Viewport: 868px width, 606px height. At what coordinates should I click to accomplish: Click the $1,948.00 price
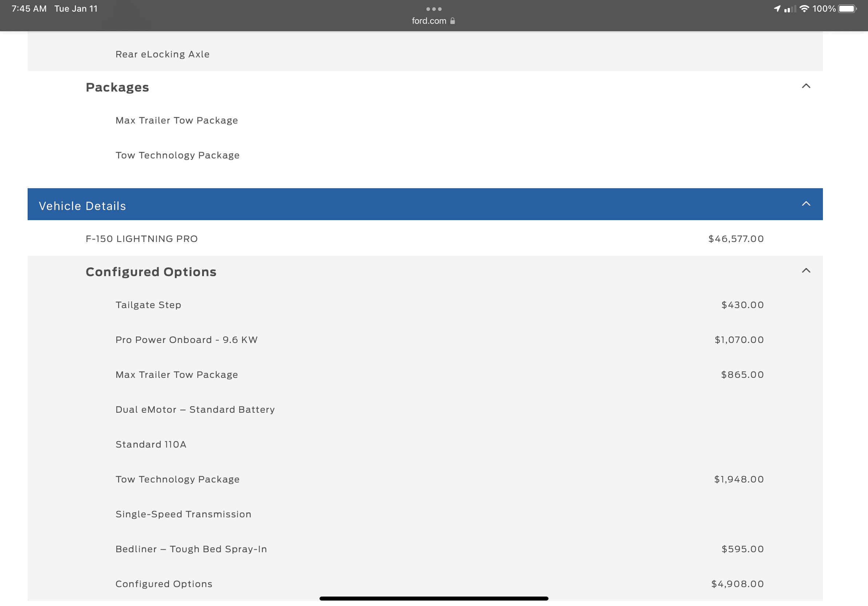739,480
